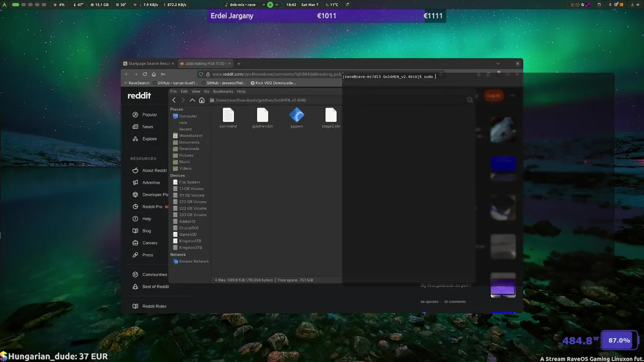The height and width of the screenshot is (362, 644).
Task: Click the shield icon in address bar
Action: (201, 74)
